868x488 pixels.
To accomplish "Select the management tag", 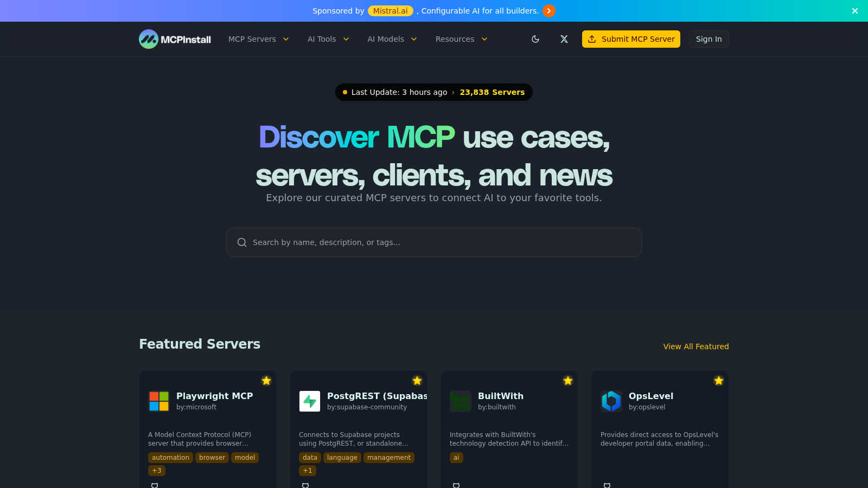I will (389, 458).
